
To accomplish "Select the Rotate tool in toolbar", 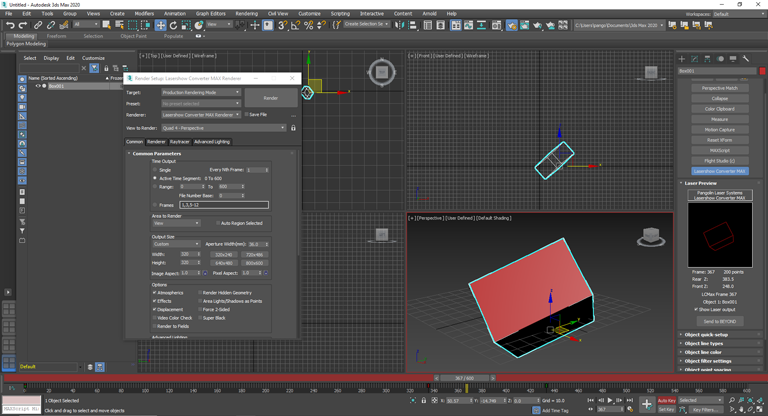I will 173,25.
